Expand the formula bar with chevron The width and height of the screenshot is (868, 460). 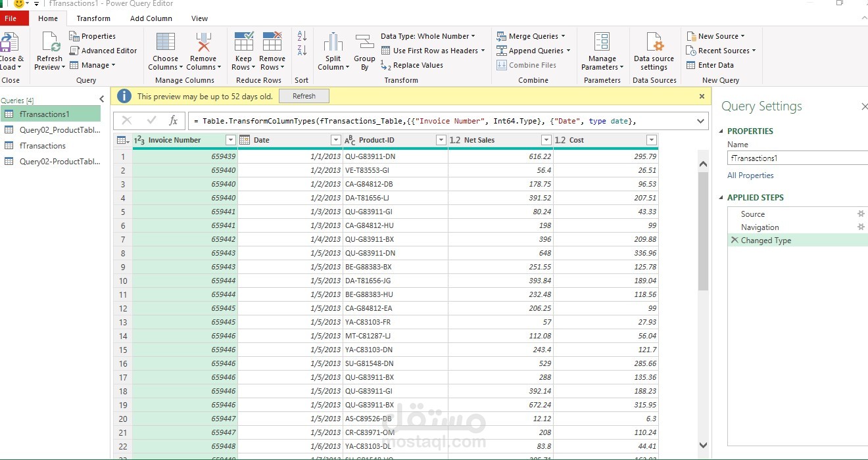click(x=700, y=121)
